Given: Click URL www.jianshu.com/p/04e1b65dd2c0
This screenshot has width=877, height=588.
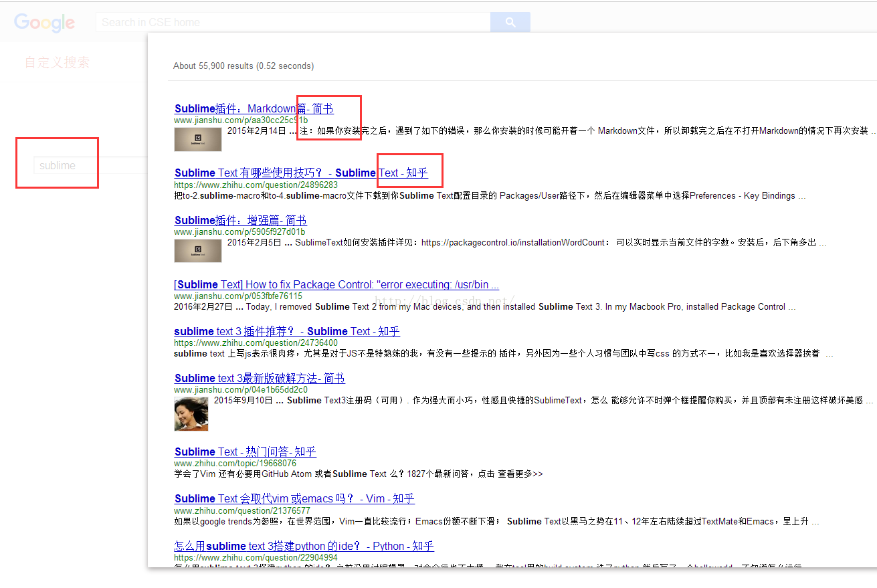Looking at the screenshot, I should (241, 389).
